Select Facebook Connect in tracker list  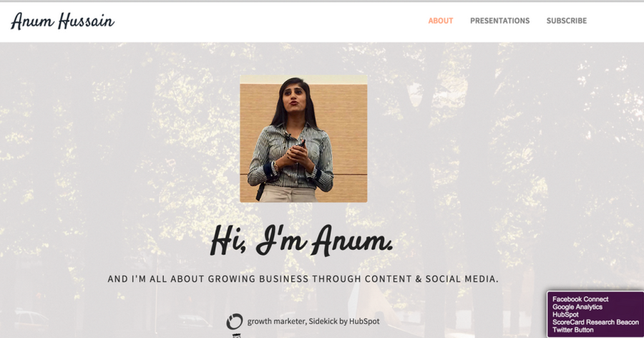[x=580, y=299]
